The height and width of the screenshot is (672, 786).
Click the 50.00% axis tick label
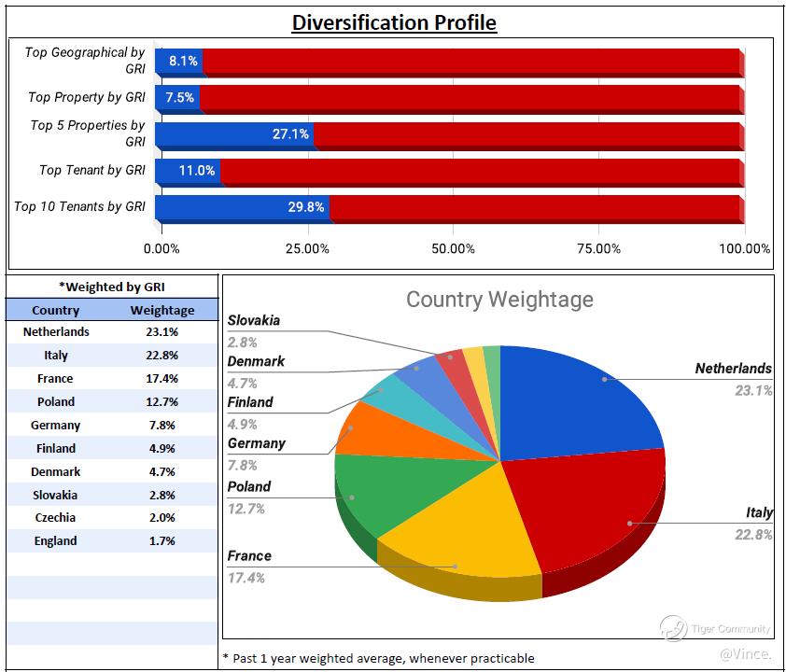point(453,248)
